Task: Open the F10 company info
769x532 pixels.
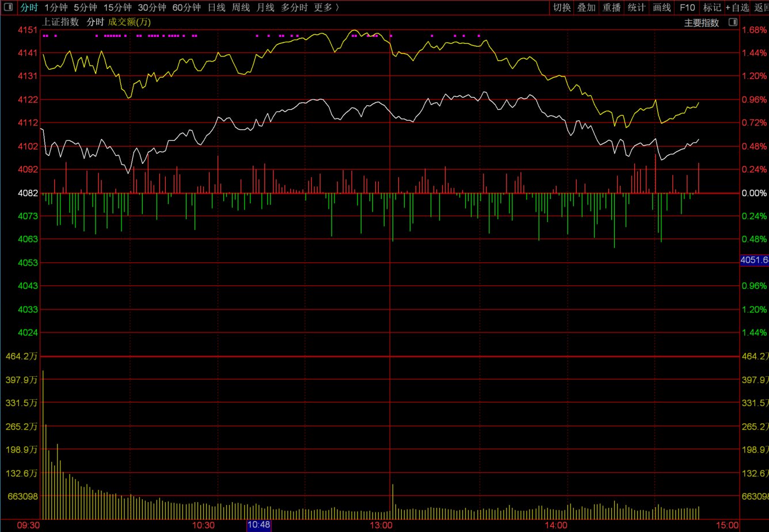Action: tap(687, 7)
